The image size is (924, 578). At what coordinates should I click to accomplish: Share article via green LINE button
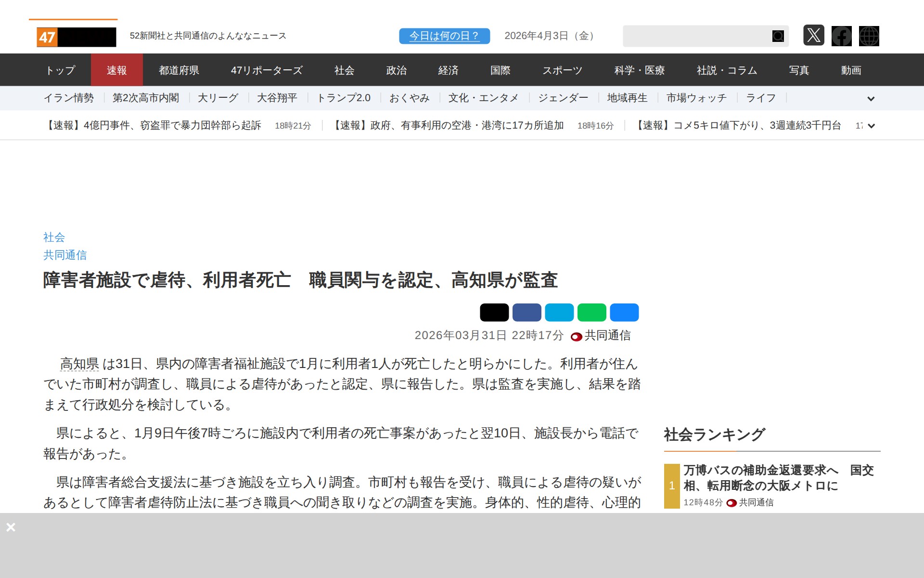pyautogui.click(x=591, y=313)
